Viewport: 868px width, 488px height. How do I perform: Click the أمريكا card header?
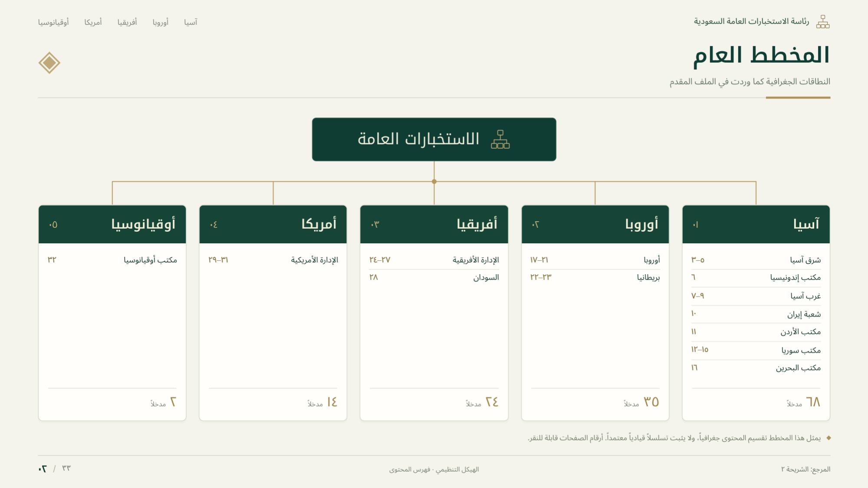[x=273, y=224]
